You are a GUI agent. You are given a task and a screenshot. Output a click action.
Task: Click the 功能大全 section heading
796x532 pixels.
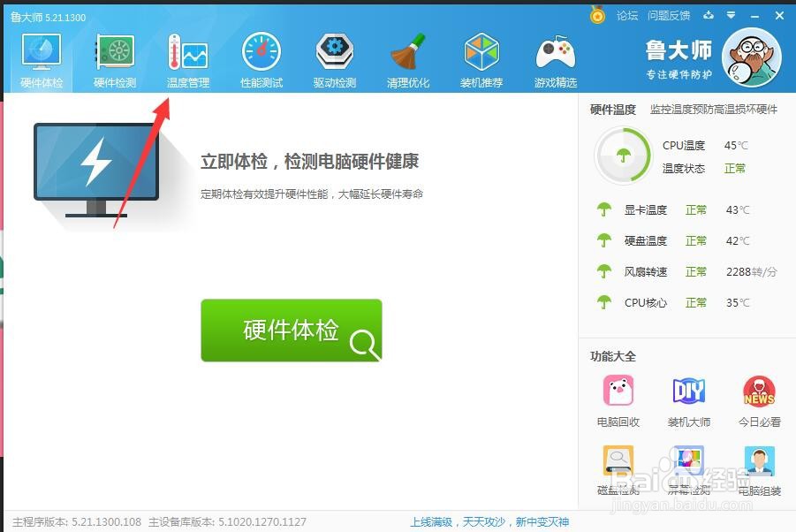tap(613, 356)
